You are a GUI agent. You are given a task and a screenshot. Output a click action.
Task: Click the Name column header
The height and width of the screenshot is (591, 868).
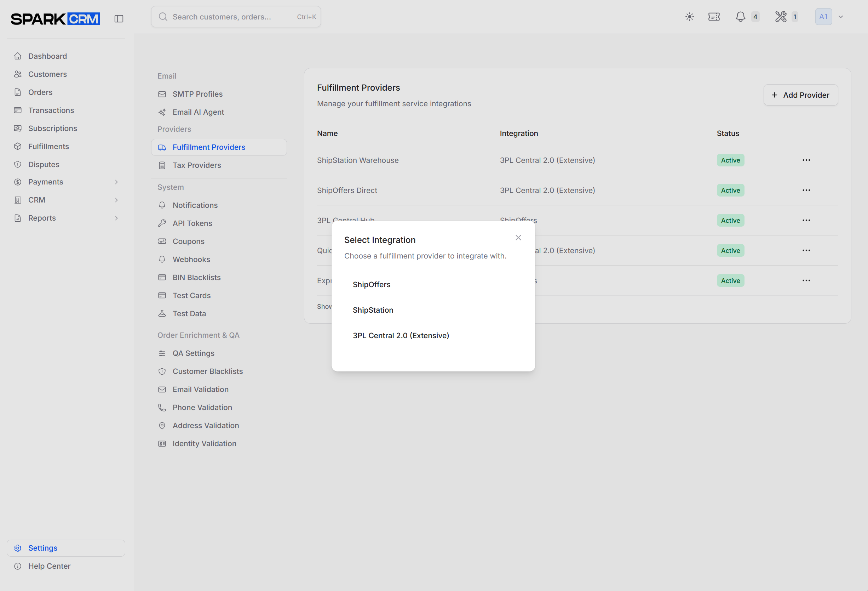(327, 133)
